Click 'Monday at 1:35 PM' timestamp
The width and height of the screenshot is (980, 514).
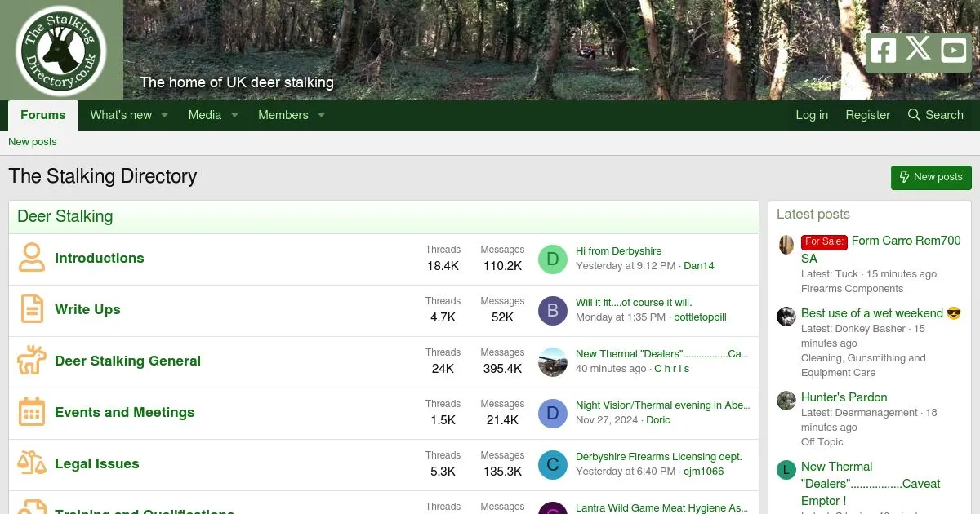coord(621,317)
